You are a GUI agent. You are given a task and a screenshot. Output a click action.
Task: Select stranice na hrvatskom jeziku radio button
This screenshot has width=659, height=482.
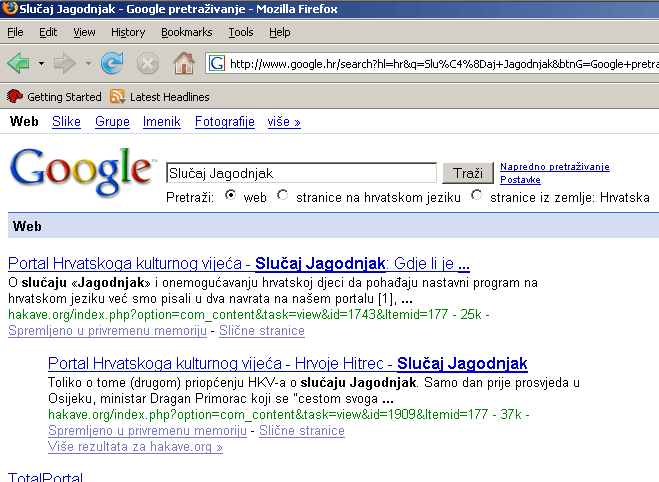283,195
